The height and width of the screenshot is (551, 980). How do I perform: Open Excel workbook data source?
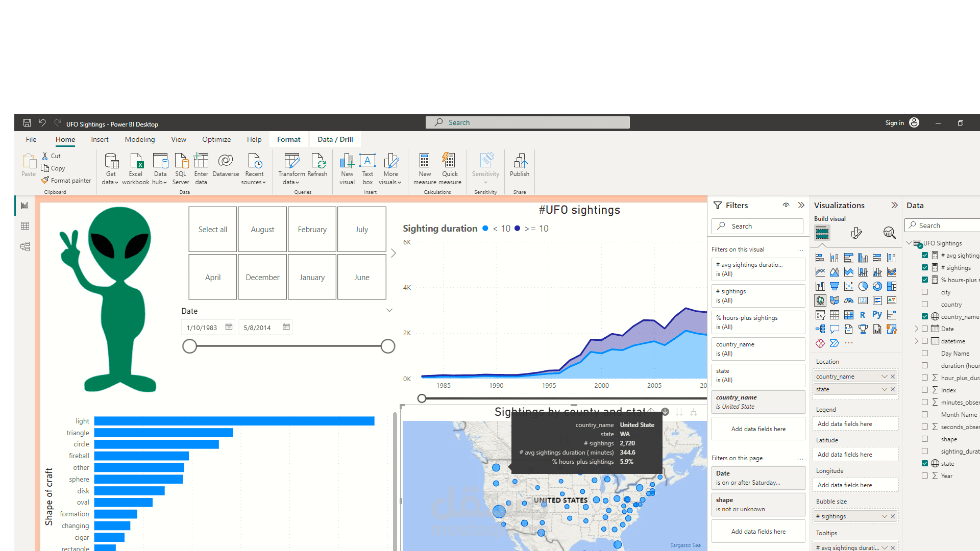click(136, 168)
